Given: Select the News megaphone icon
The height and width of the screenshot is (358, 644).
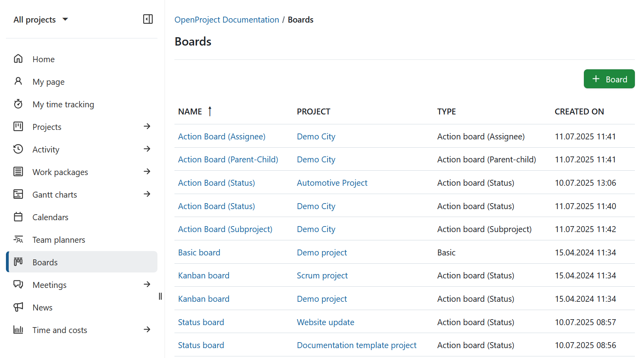Looking at the screenshot, I should [x=18, y=307].
